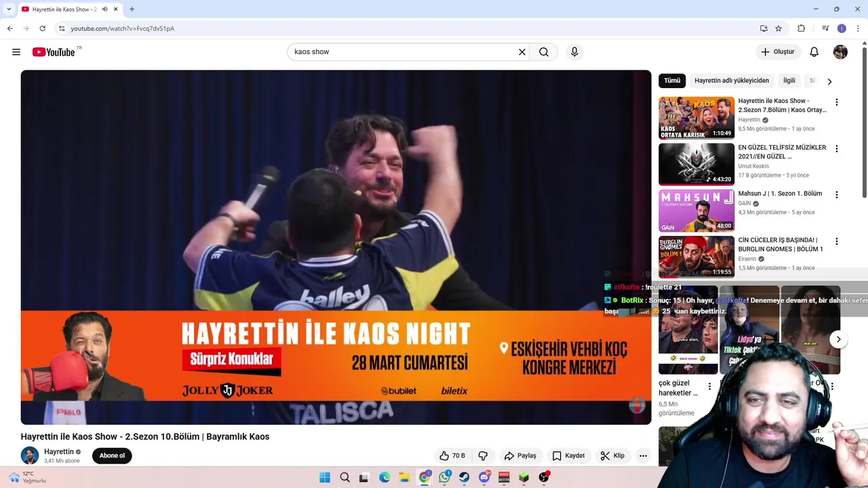
Task: Start voice search with the microphone icon
Action: [x=574, y=52]
